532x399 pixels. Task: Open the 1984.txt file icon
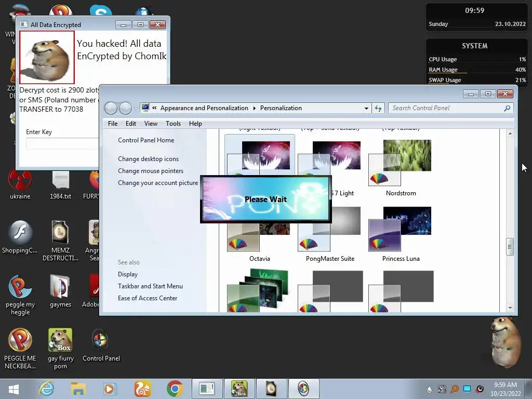point(60,185)
